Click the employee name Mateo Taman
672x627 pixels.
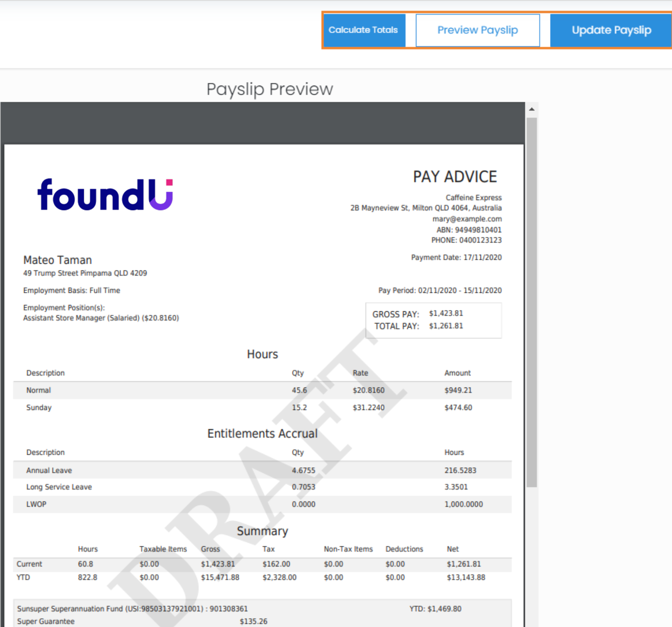pos(57,260)
